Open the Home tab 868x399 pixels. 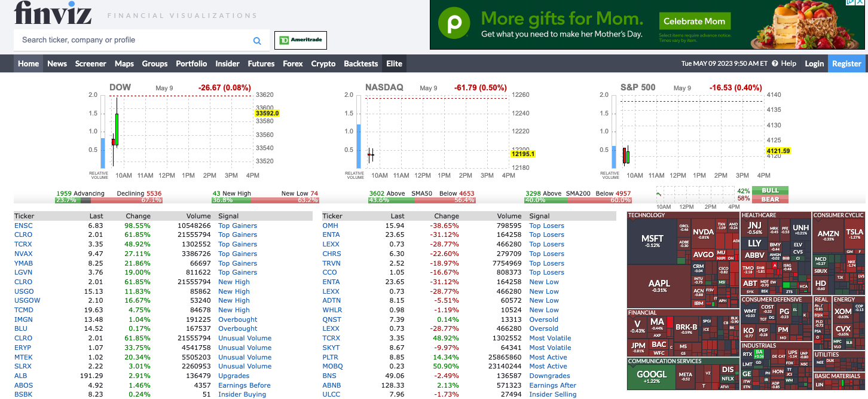29,63
